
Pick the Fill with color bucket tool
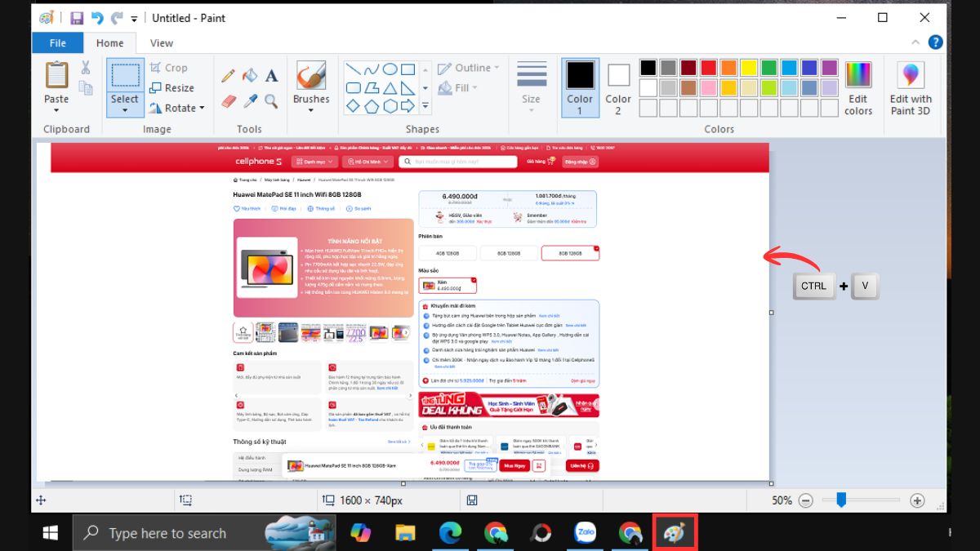coord(250,76)
